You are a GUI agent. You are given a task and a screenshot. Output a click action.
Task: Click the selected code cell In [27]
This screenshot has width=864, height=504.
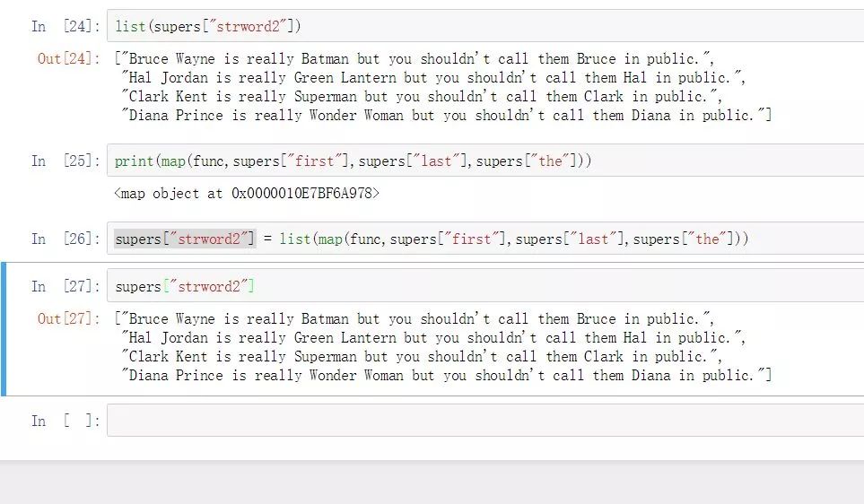tap(485, 286)
